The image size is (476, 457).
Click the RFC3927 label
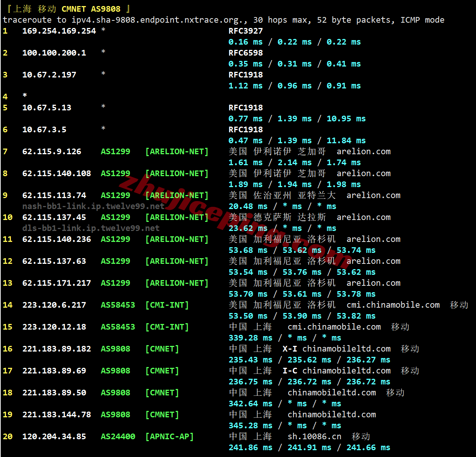coord(246,31)
